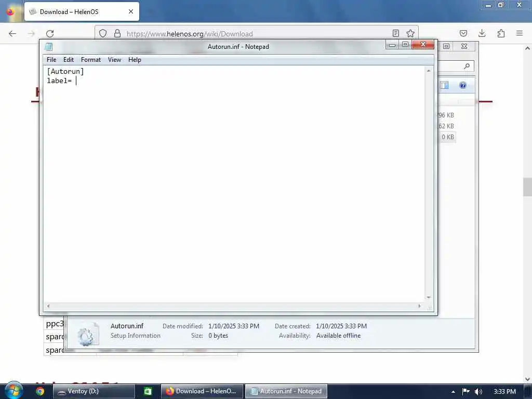This screenshot has height=399, width=532.
Task: Restore the Firefox window
Action: (501, 5)
